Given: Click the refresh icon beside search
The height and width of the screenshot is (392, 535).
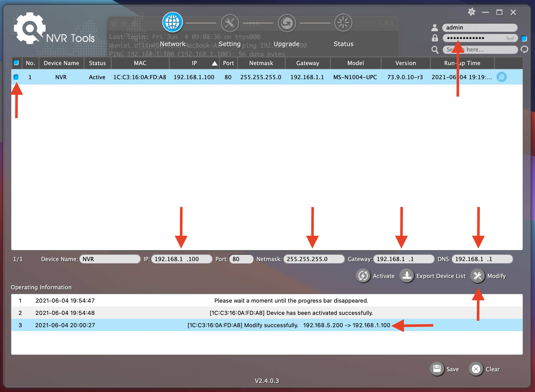Looking at the screenshot, I should coord(524,49).
